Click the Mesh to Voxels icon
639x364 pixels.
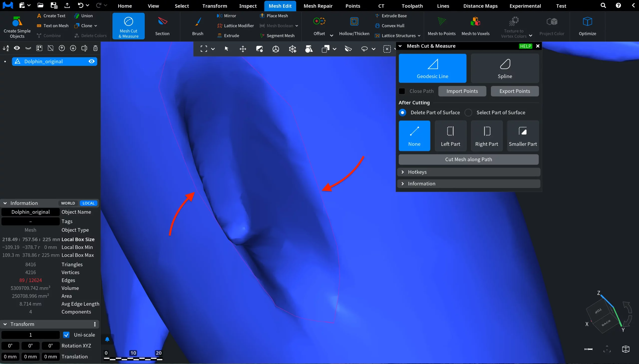475,22
